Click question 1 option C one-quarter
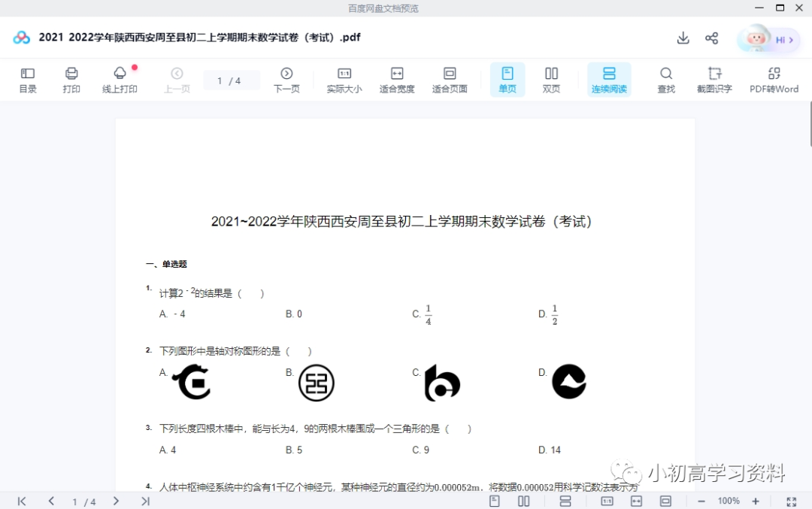The height and width of the screenshot is (509, 812). click(422, 314)
